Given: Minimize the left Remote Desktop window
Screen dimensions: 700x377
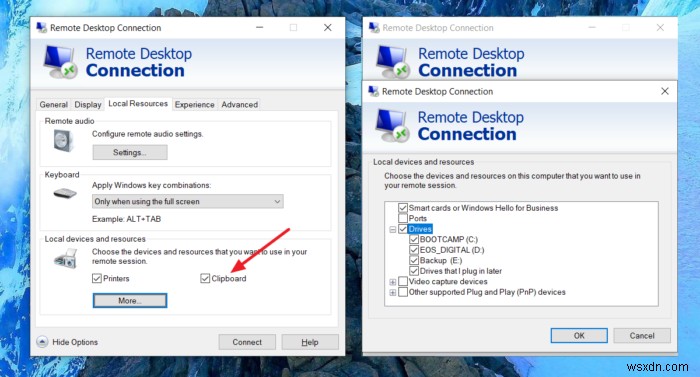Looking at the screenshot, I should (259, 28).
